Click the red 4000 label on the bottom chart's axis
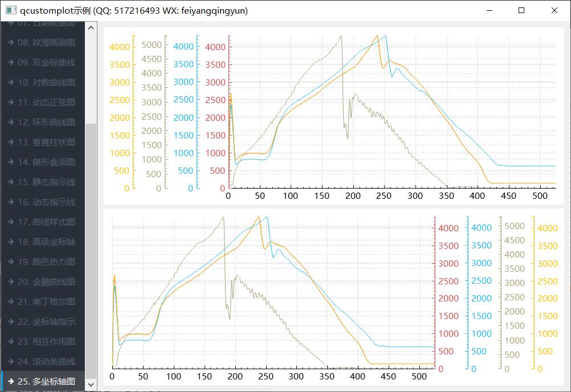Image resolution: width=571 pixels, height=392 pixels. [x=448, y=228]
